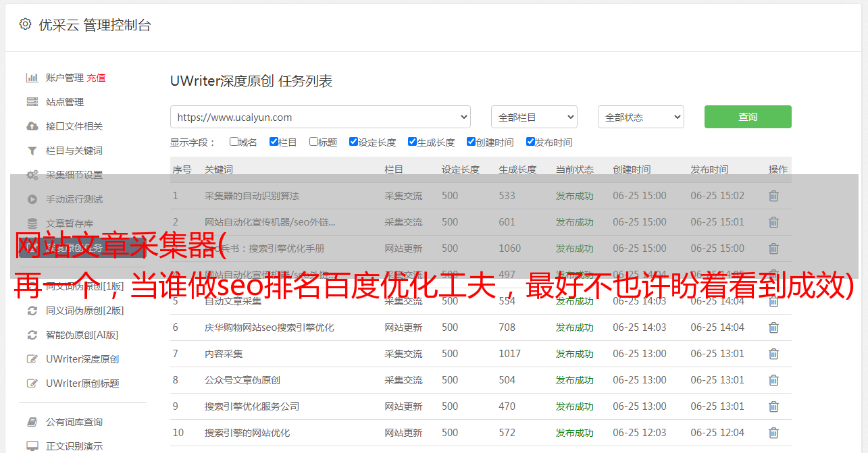
Task: Click the green 查询 button
Action: click(x=748, y=117)
